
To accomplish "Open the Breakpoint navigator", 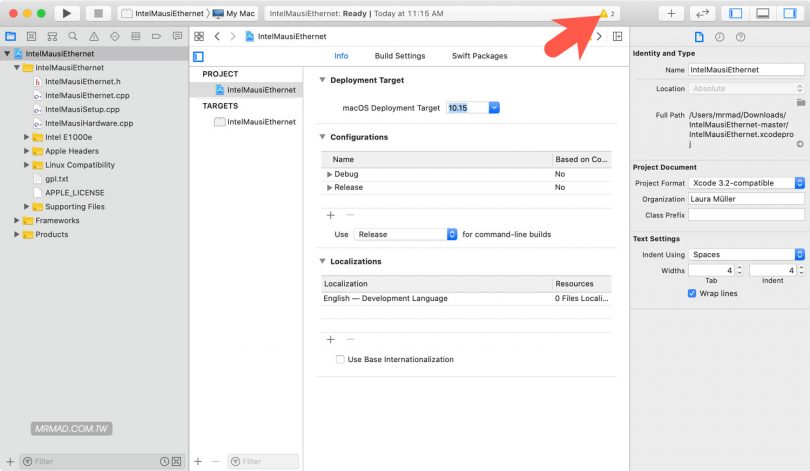I will [156, 36].
